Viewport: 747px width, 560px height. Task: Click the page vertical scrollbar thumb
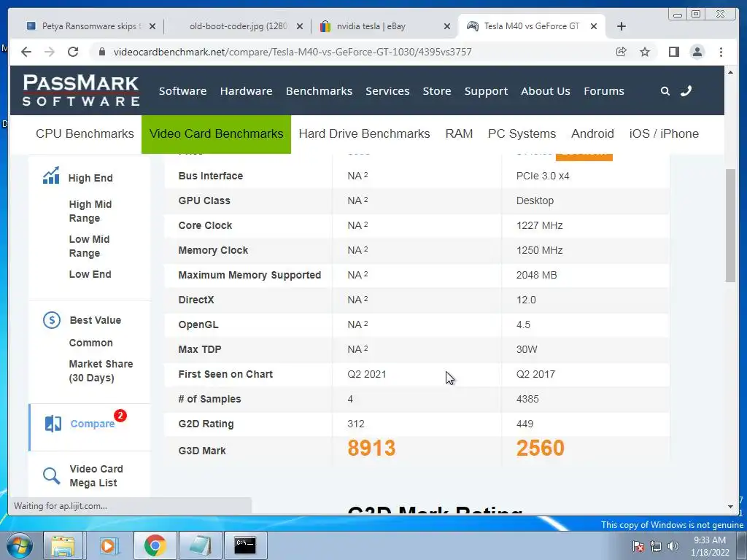(730, 225)
